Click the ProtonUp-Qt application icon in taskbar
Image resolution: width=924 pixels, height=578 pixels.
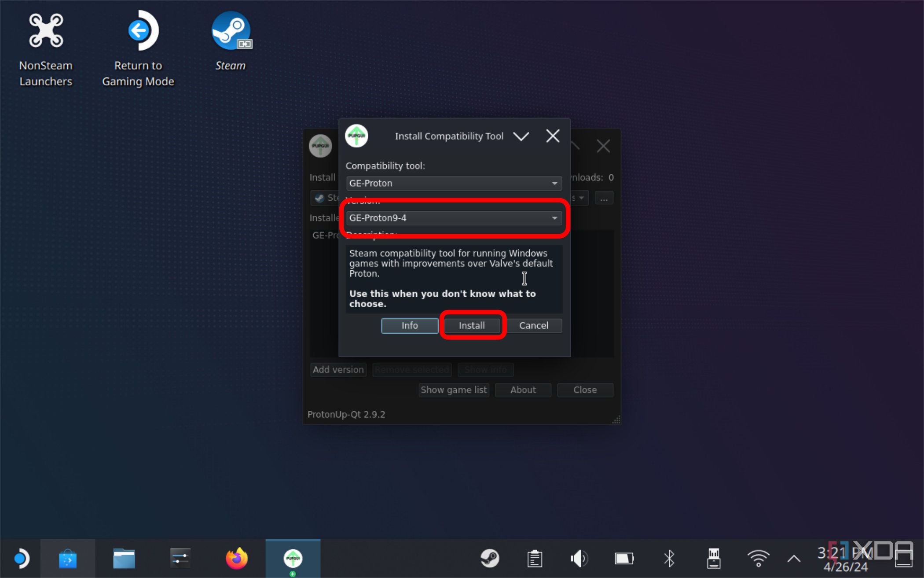[x=293, y=558]
